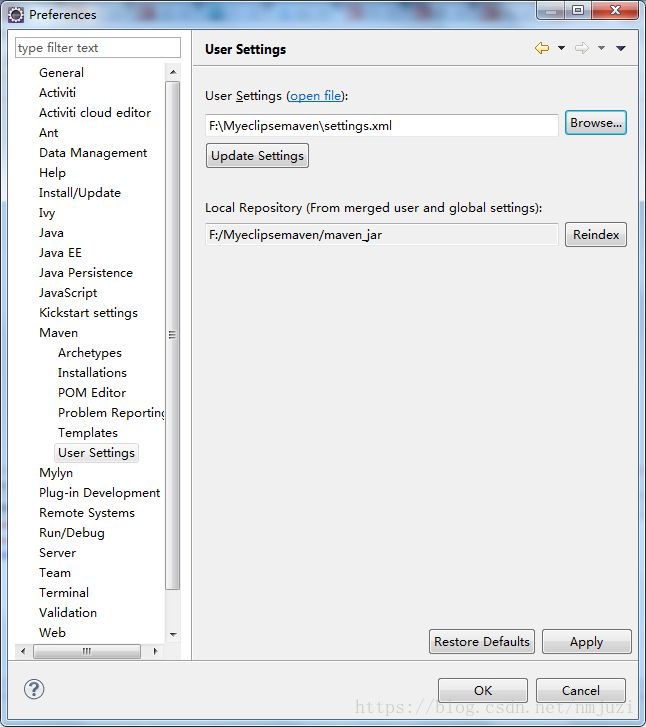This screenshot has height=727, width=646.
Task: Click the open file link
Action: 316,96
